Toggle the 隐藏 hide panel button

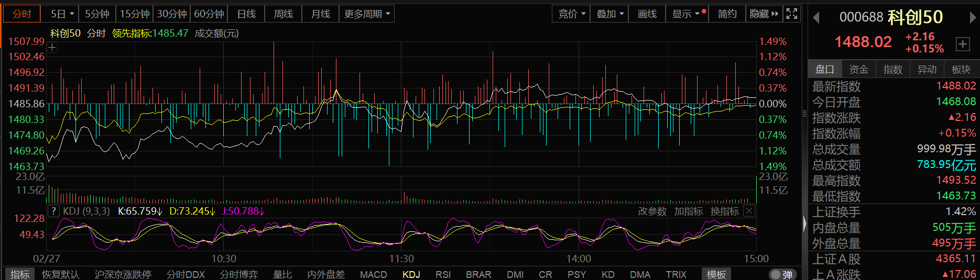(764, 14)
